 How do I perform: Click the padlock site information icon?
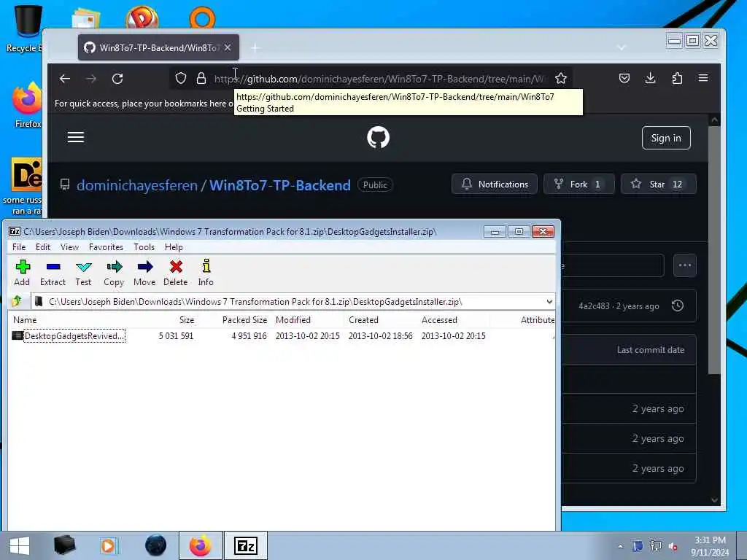pyautogui.click(x=201, y=78)
